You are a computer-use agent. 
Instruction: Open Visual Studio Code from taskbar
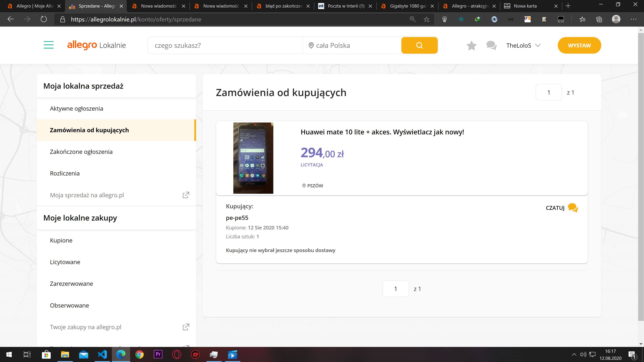[102, 354]
